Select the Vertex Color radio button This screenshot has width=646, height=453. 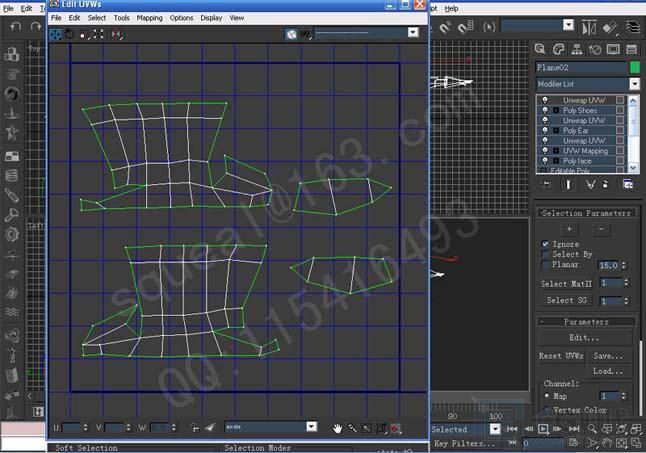click(547, 410)
